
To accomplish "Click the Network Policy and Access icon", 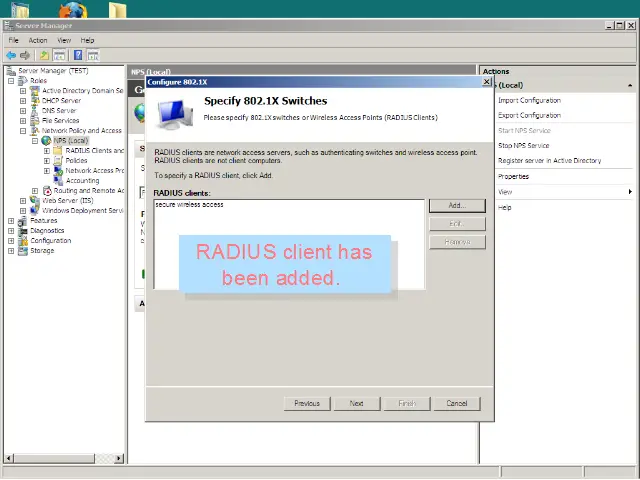I will pos(35,131).
